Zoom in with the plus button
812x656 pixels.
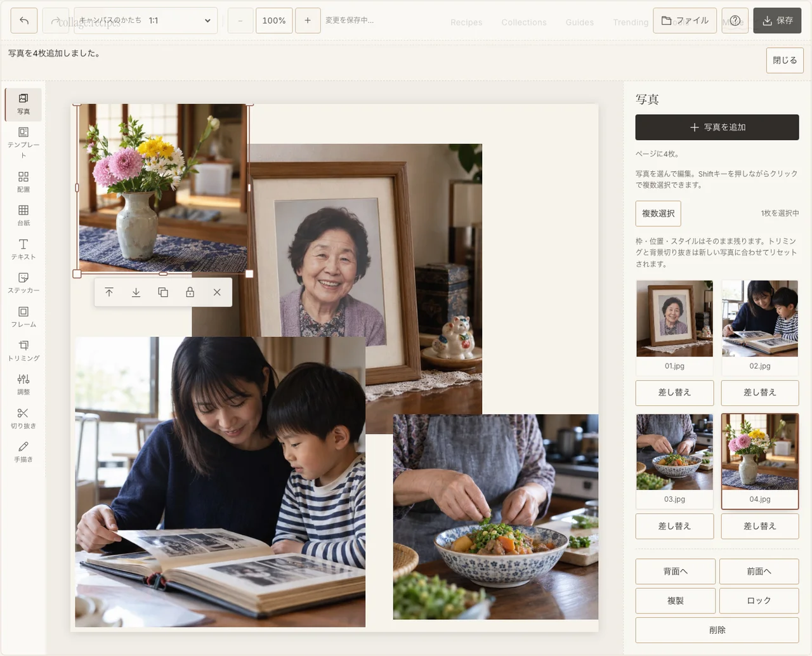308,20
